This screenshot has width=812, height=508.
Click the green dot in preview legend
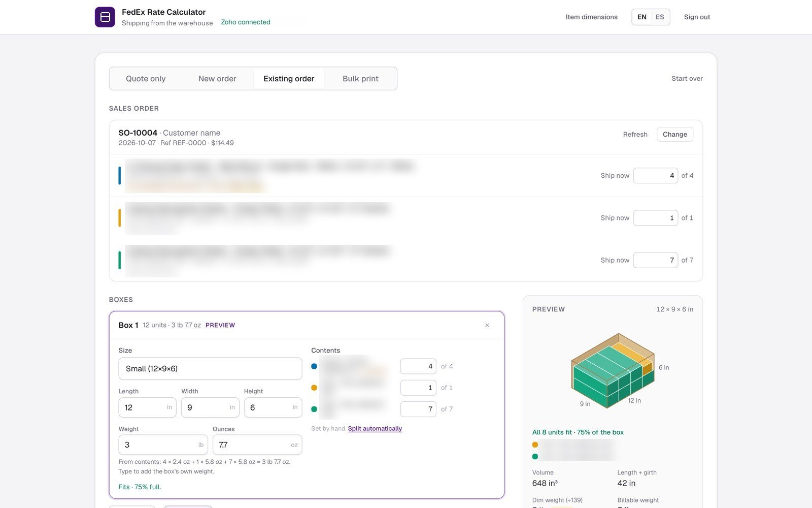click(x=535, y=456)
